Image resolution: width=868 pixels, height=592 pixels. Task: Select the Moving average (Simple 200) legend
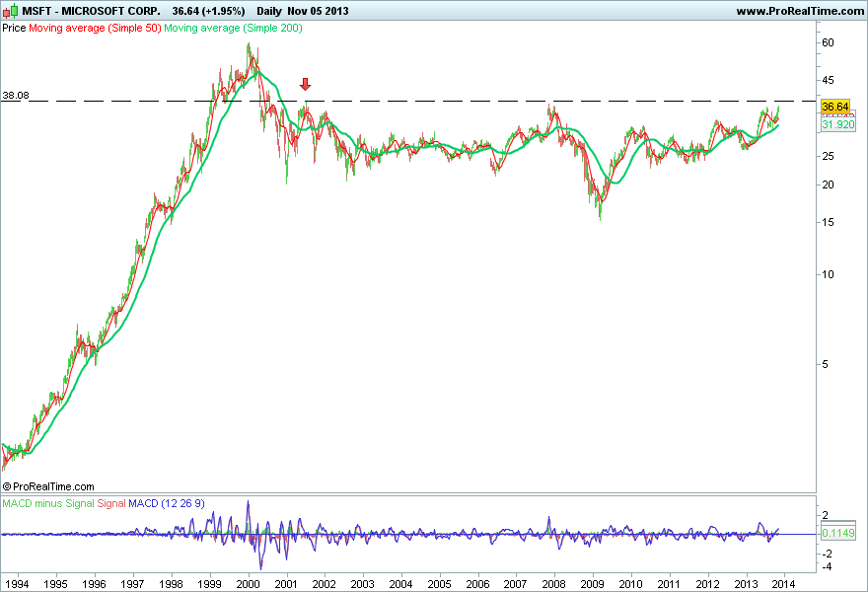(233, 28)
